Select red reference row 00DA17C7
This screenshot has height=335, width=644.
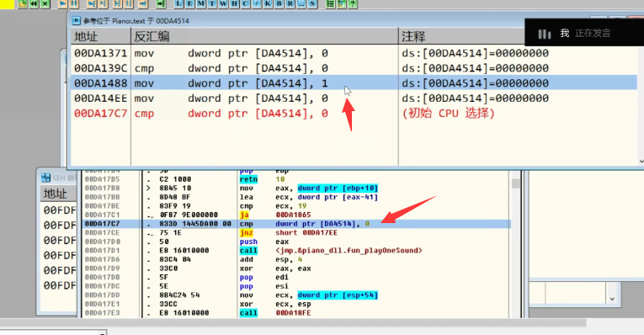(354, 114)
